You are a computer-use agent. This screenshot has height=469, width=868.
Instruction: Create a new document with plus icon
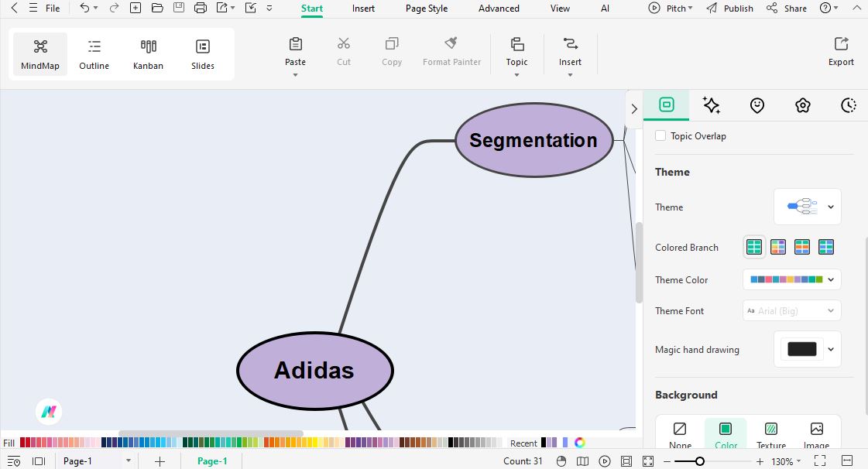coord(135,8)
